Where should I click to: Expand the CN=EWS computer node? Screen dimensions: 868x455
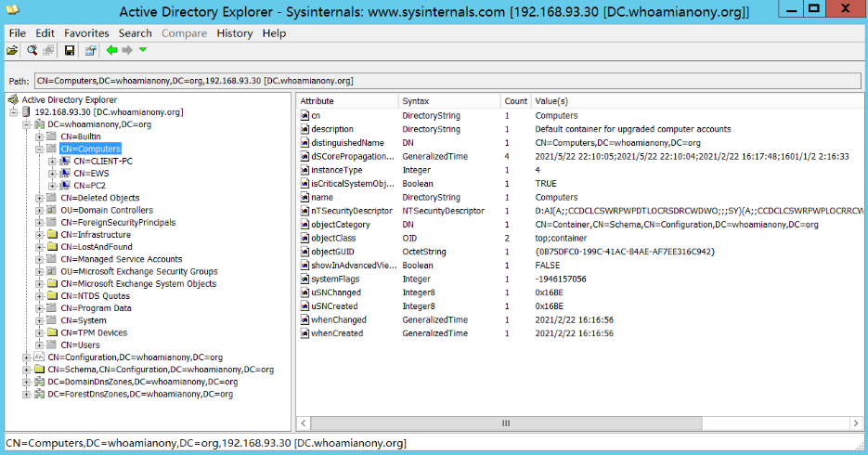(x=52, y=174)
